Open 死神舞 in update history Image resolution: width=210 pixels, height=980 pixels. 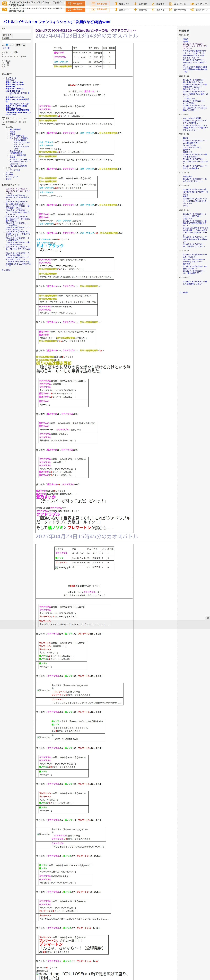[186, 41]
